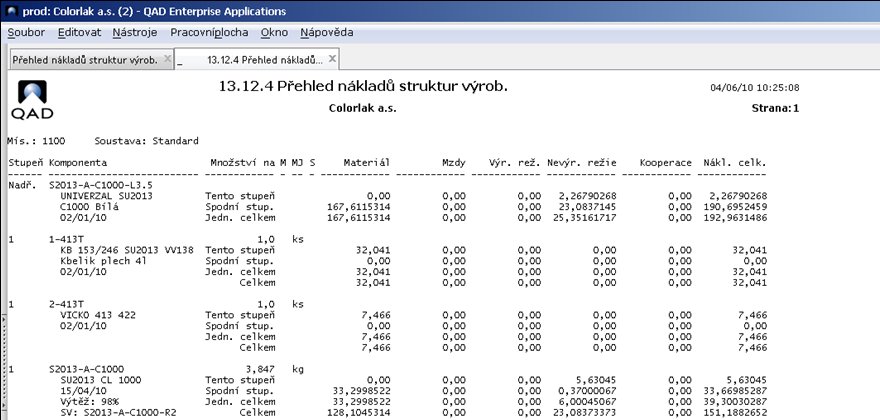The image size is (880, 420).
Task: Click value 0,37000067
Action: 588,391
